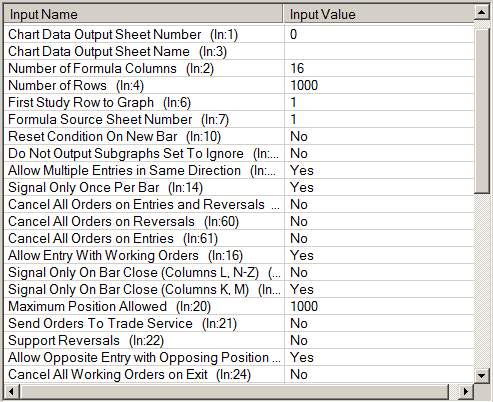This screenshot has height=402, width=493.
Task: Edit the Number of Formula Columns value
Action: (x=379, y=69)
